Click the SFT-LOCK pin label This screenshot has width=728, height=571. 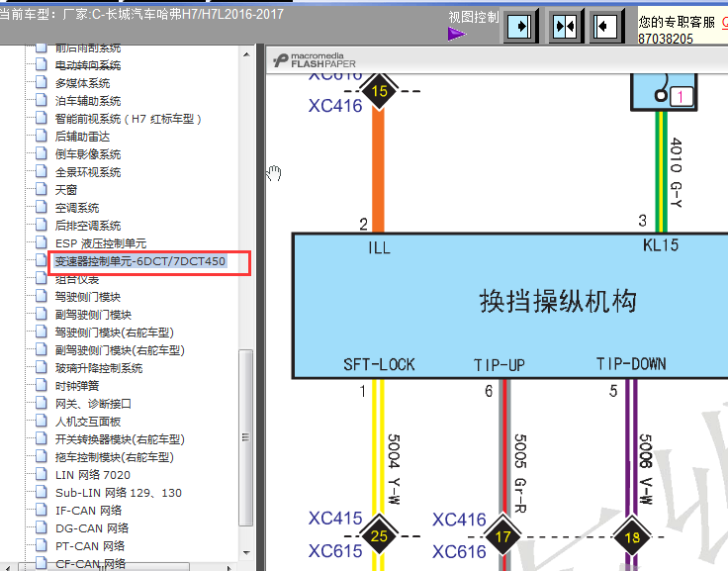379,365
